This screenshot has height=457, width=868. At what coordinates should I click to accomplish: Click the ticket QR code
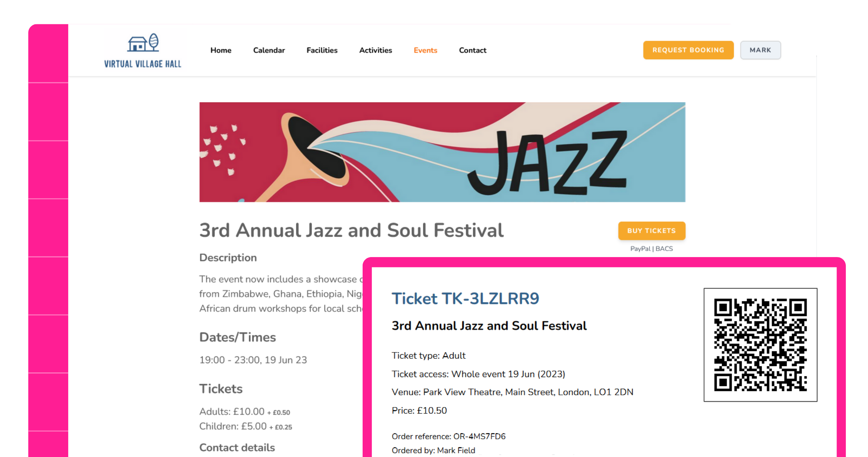[x=760, y=345]
